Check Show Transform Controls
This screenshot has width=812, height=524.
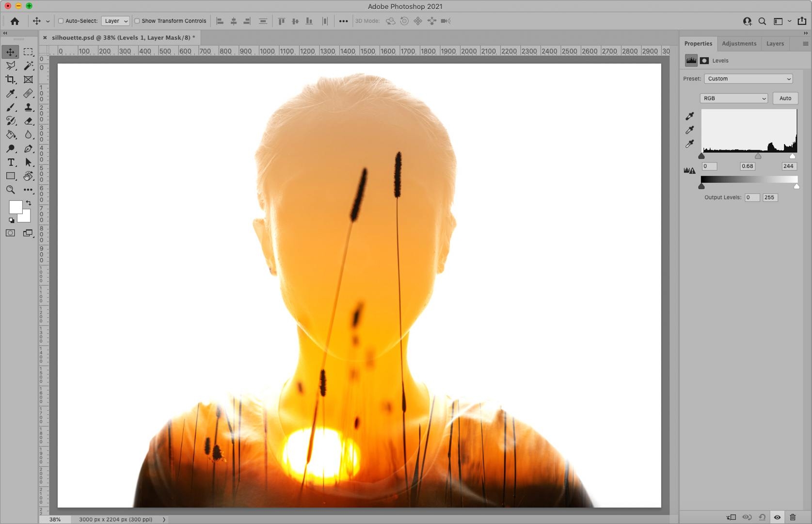(137, 21)
